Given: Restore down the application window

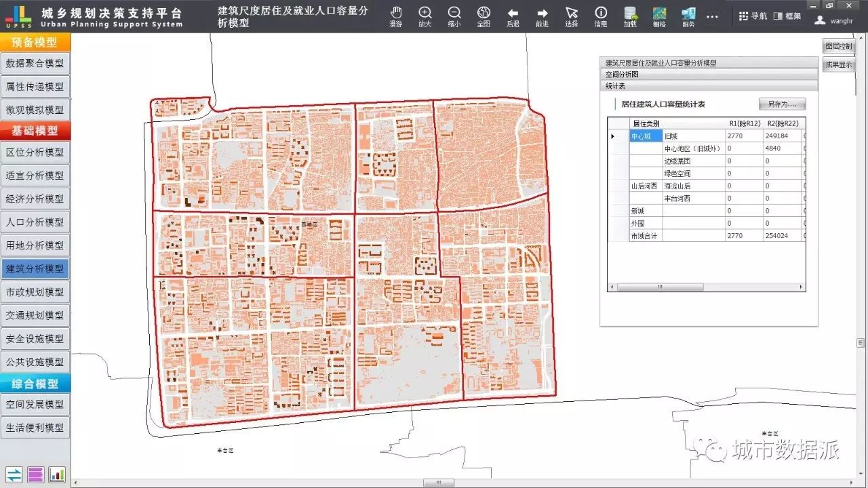Looking at the screenshot, I should pyautogui.click(x=829, y=4).
